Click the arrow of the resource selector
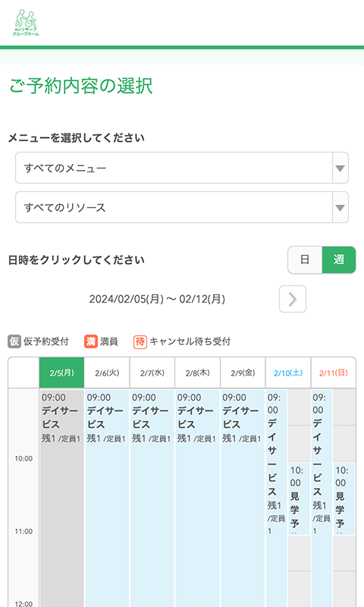Viewport: 364px width, 607px height. [x=340, y=207]
